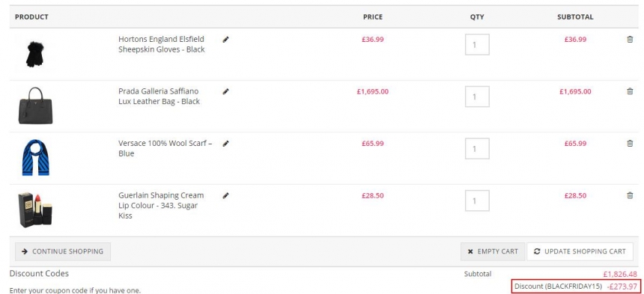
Task: Open the blue striped scarf thumbnail
Action: coord(35,158)
